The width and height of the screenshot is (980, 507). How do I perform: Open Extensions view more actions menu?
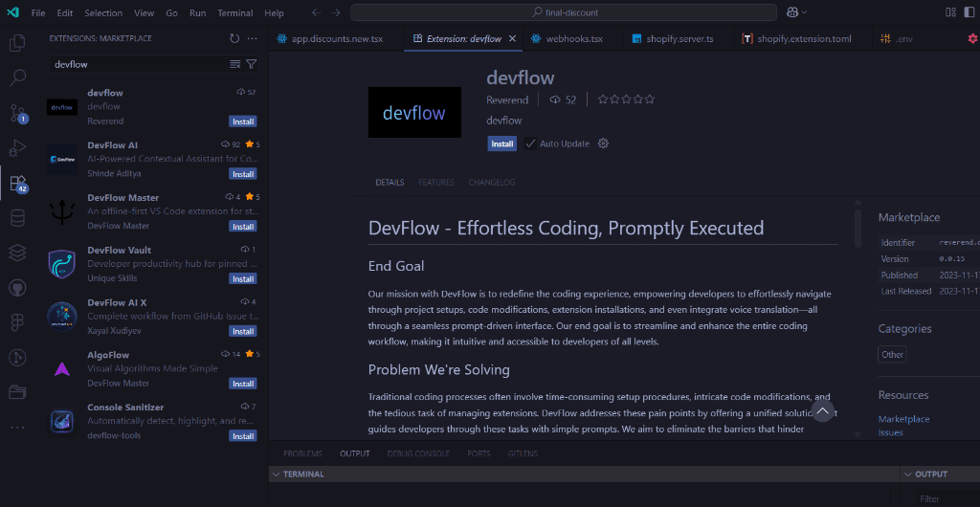coord(252,38)
